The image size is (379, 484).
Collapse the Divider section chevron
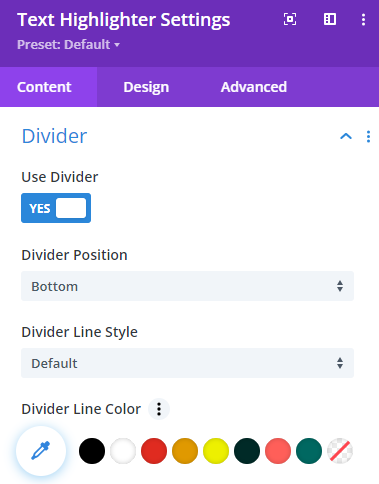(346, 136)
